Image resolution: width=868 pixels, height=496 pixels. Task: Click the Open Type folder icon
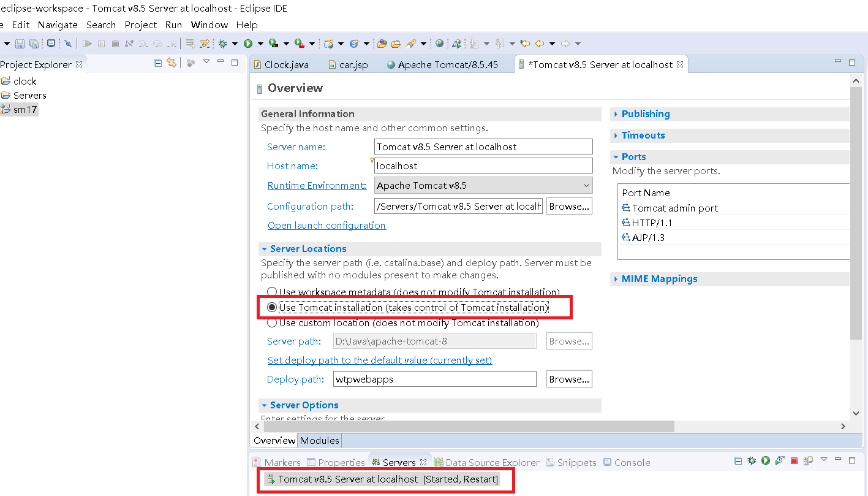tap(382, 44)
